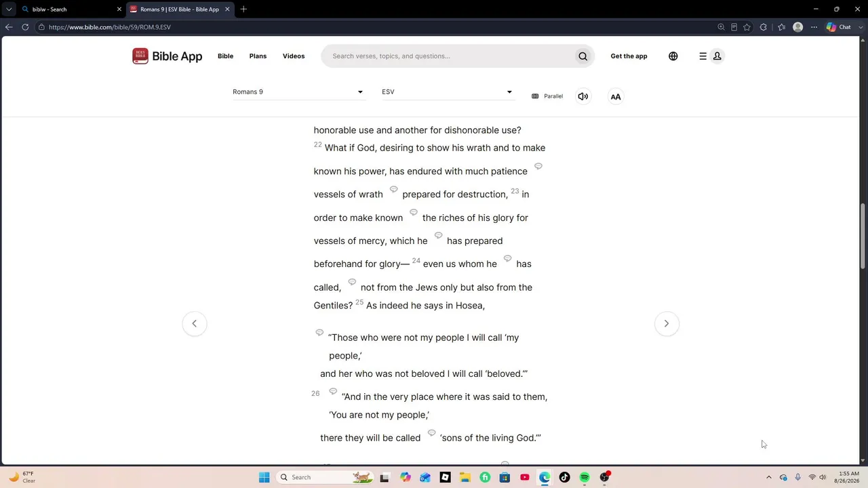Show hidden system tray icons
This screenshot has width=868, height=488.
(768, 477)
